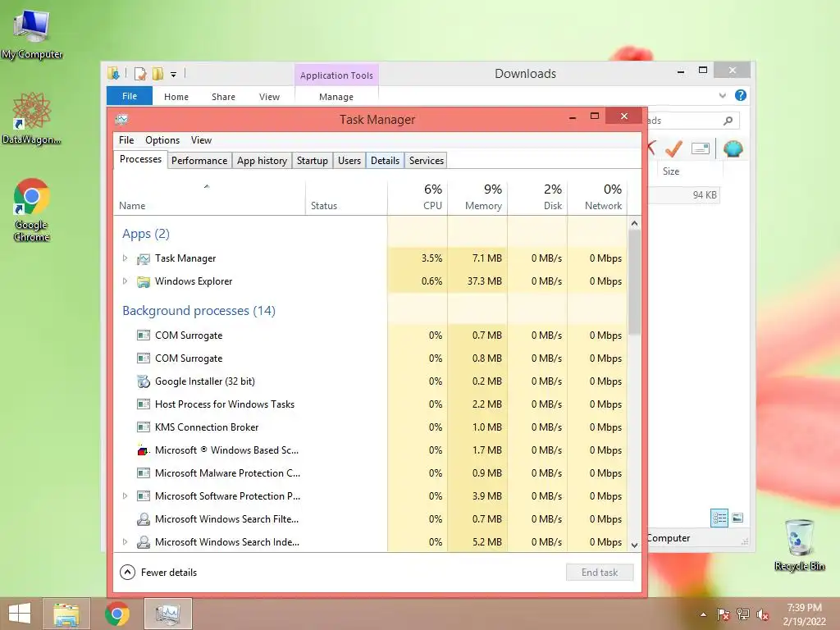This screenshot has width=840, height=630.
Task: Switch Downloads window to large icons view
Action: click(737, 518)
